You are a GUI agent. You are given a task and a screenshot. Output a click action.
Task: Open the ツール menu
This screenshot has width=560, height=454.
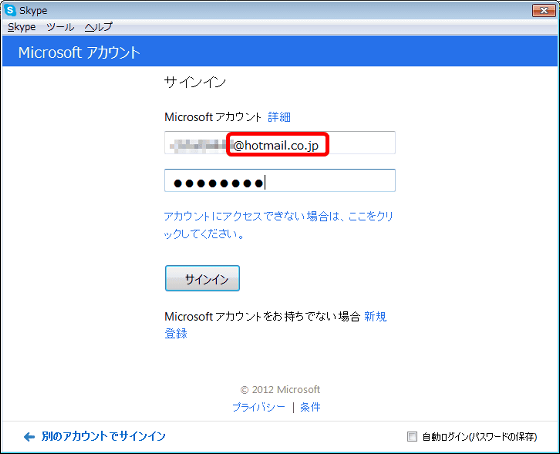[x=60, y=27]
